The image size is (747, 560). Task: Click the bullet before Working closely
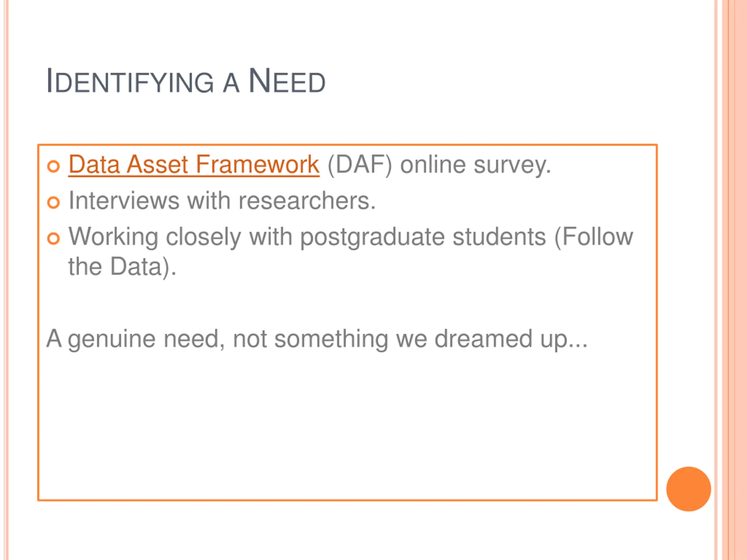tap(53, 238)
